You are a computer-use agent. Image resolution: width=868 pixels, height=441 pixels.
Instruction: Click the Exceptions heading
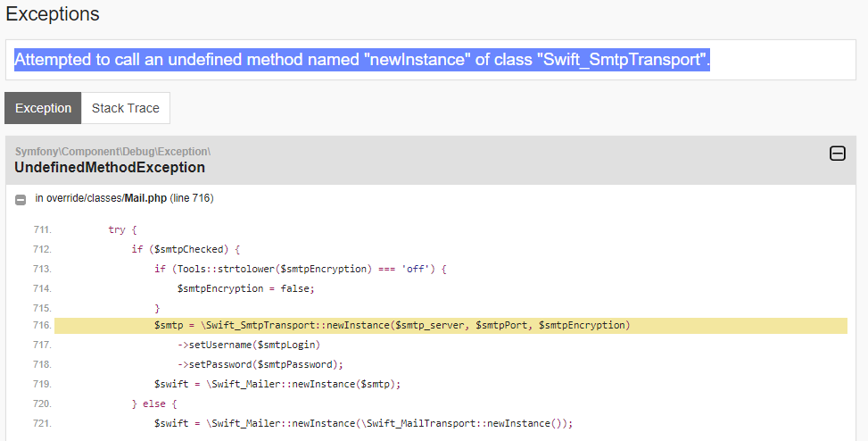pos(53,14)
